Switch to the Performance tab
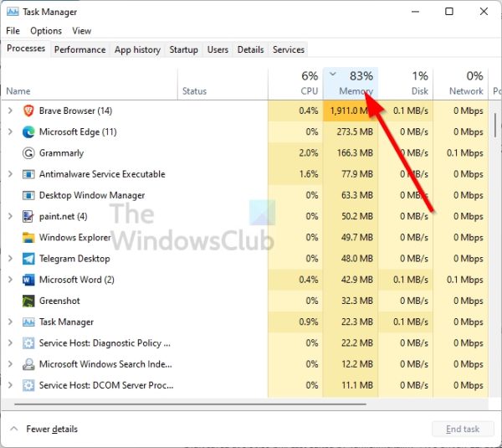This screenshot has width=502, height=448. [x=79, y=49]
